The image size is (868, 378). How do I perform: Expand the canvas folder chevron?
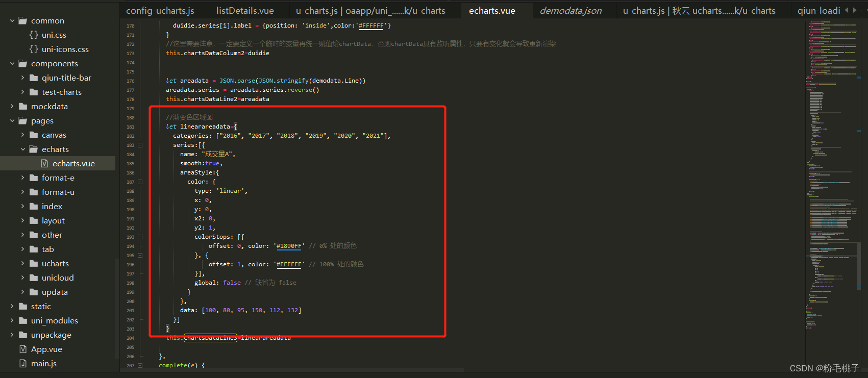coord(22,135)
